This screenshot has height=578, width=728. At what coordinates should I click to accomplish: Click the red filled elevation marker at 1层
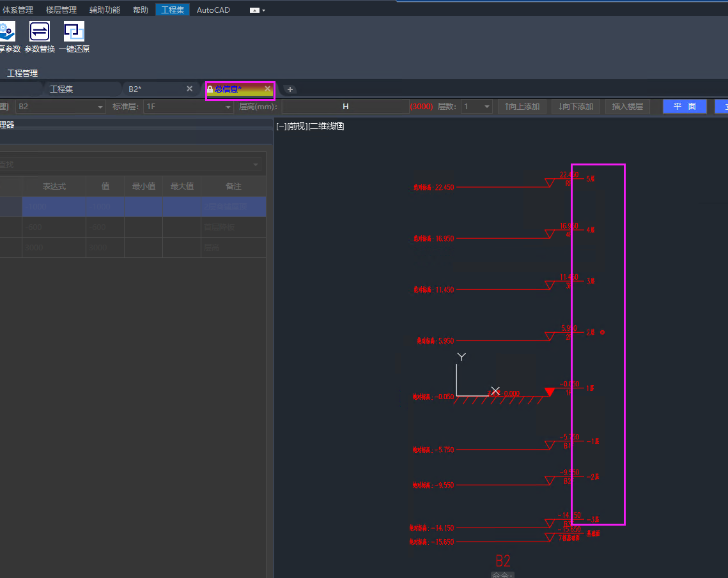tap(549, 392)
